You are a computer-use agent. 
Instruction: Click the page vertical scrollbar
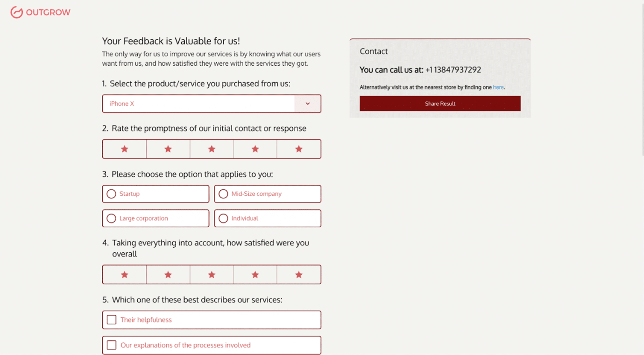click(642, 79)
